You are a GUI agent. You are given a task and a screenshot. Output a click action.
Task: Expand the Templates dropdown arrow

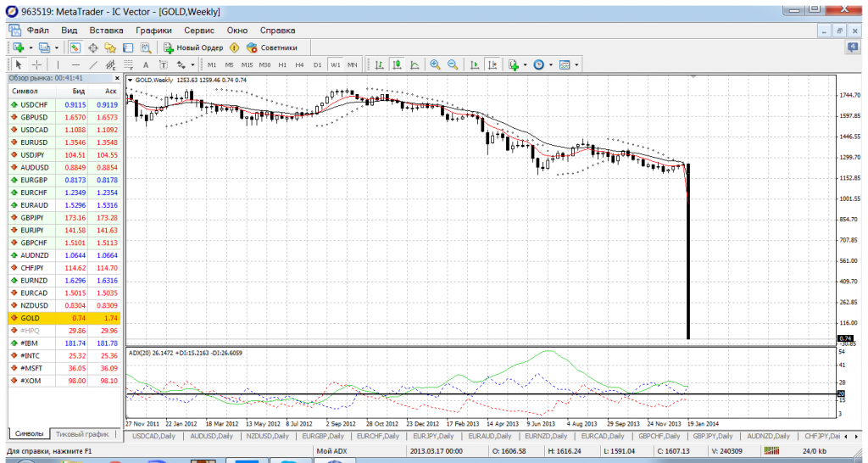(x=576, y=65)
